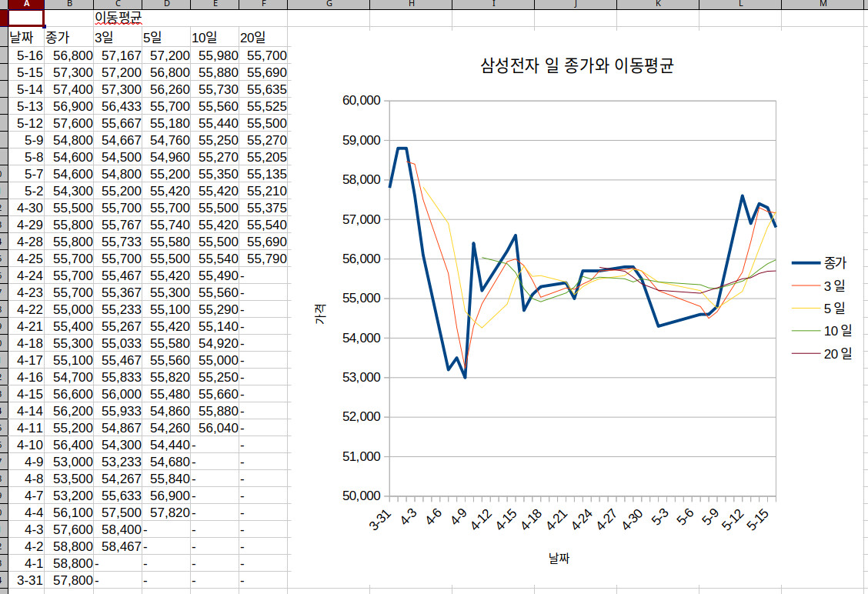Select date cell 4-30
This screenshot has width=868, height=594.
coord(26,208)
